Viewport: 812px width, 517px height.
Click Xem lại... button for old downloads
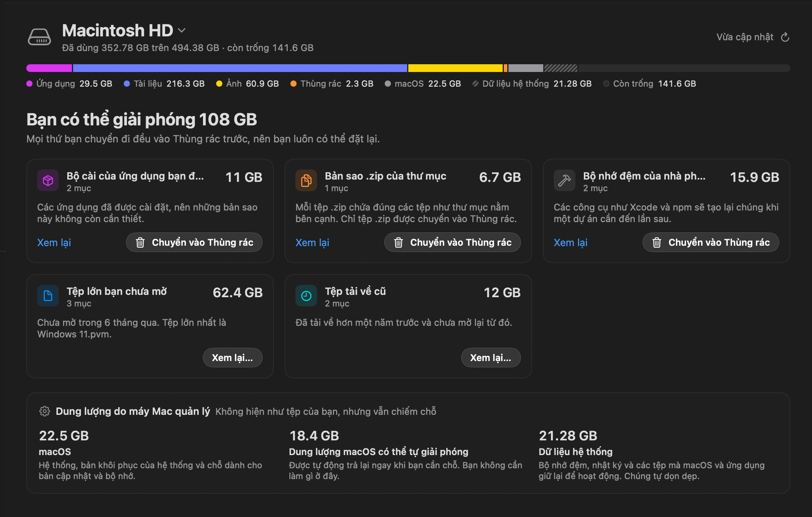coord(491,358)
